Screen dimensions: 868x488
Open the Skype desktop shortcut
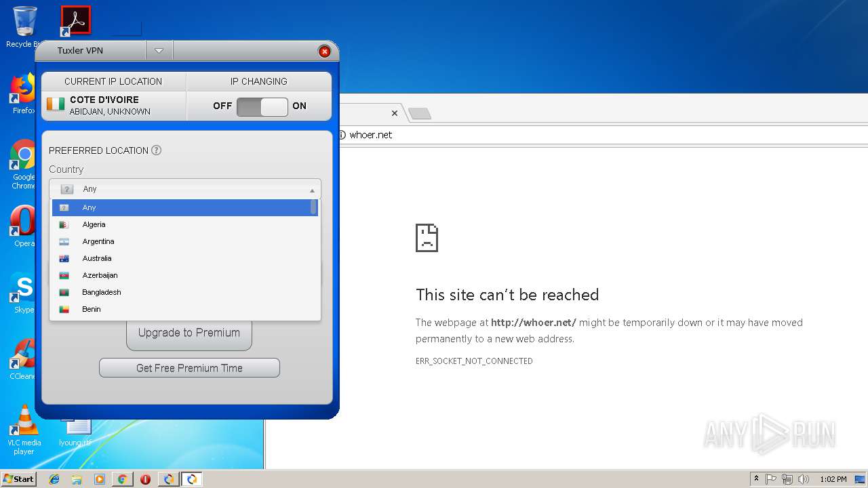coord(22,293)
